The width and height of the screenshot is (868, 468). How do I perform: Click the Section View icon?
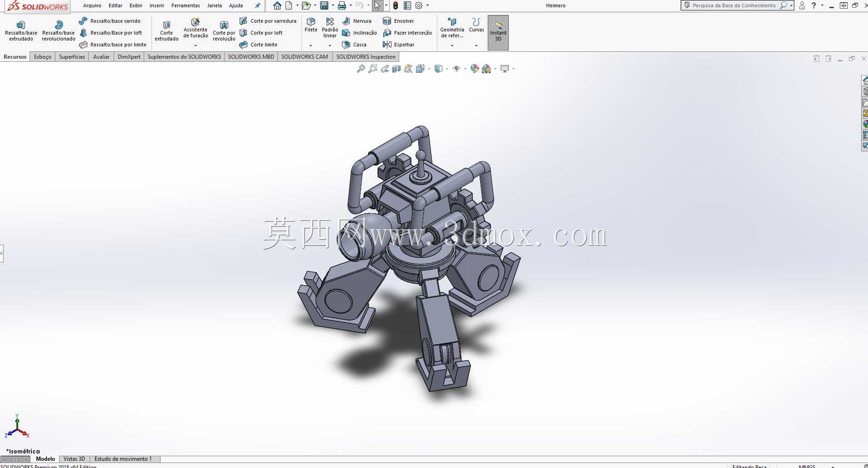click(x=396, y=69)
